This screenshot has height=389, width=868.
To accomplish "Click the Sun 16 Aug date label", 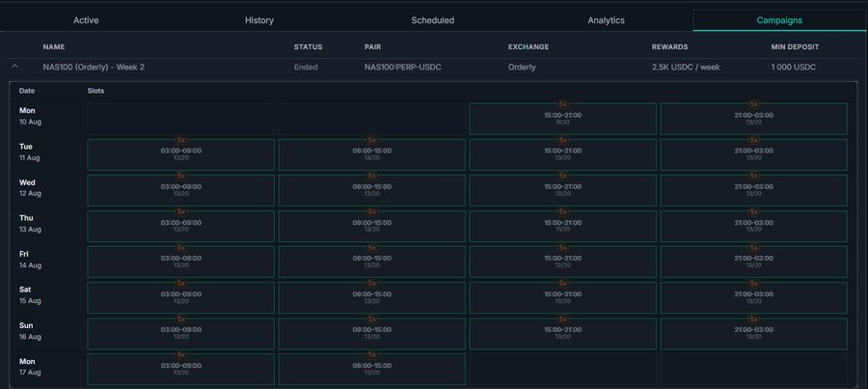I will pos(30,331).
